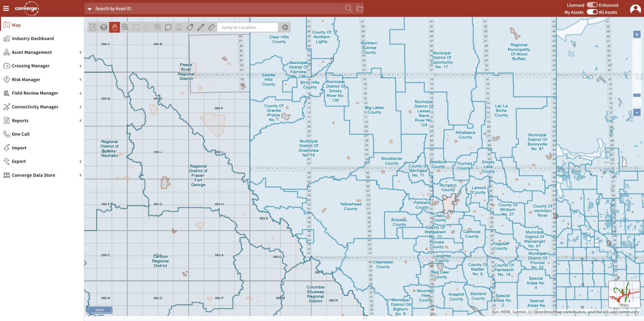Select the pan hand tool
The image size is (644, 321).
click(115, 27)
